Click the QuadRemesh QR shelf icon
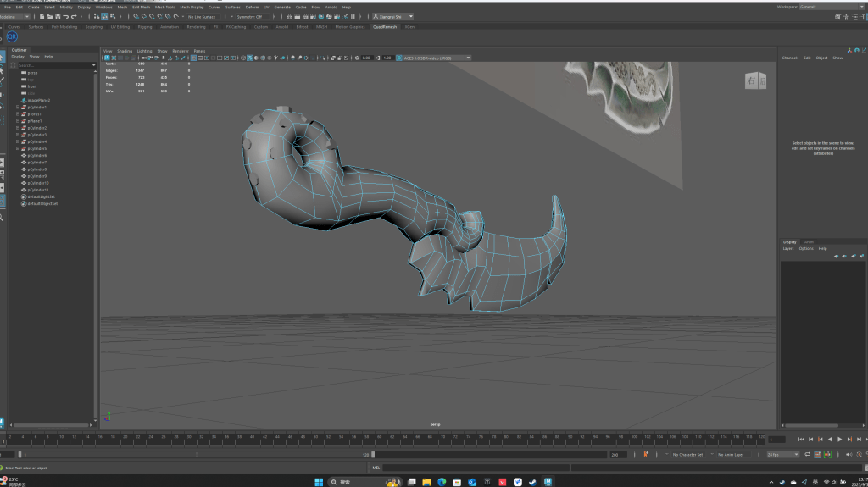This screenshot has width=868, height=487. coord(12,36)
